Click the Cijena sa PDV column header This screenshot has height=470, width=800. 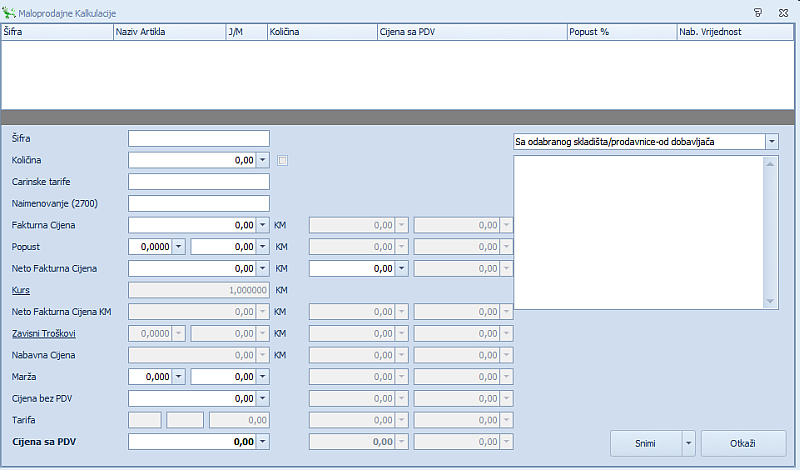[x=472, y=32]
